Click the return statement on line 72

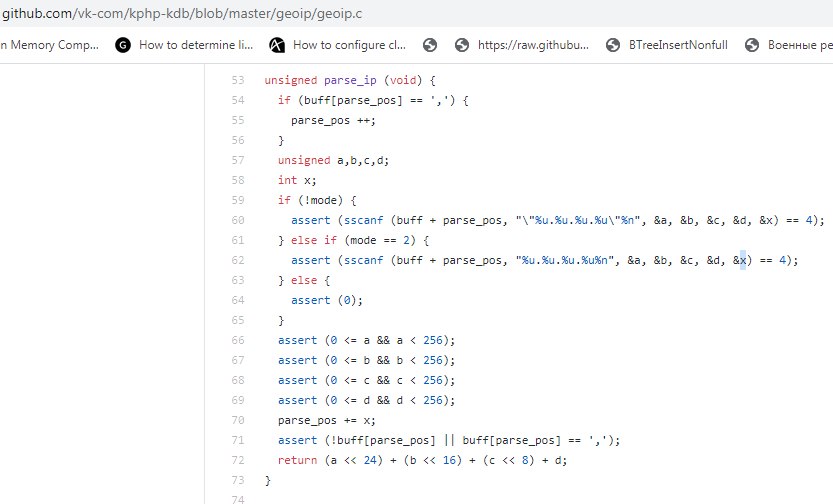(422, 460)
